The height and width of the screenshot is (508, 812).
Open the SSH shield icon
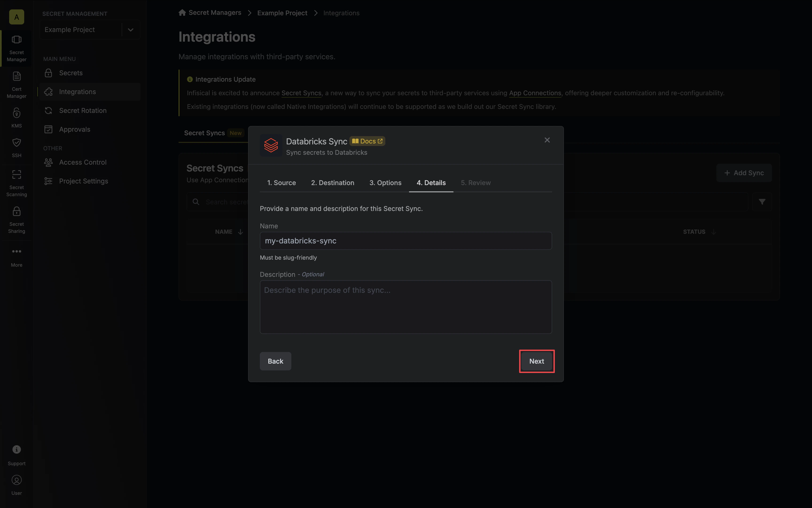click(x=16, y=143)
